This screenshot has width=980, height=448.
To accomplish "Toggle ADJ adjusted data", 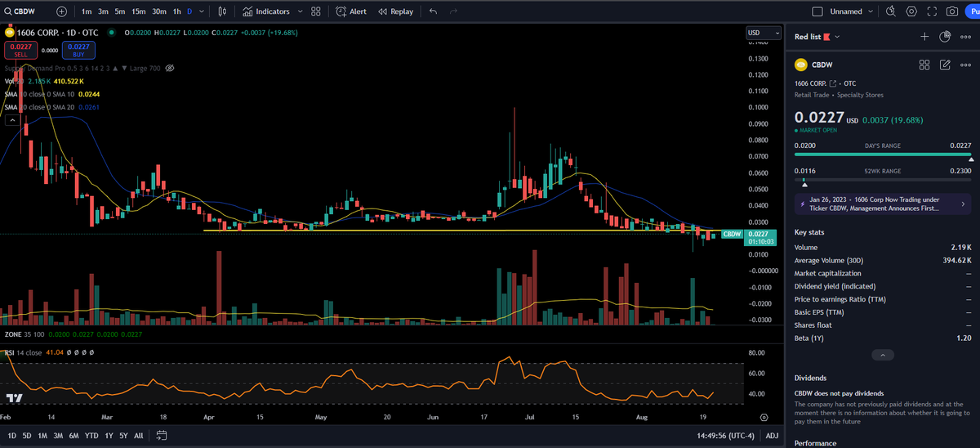I will click(x=772, y=436).
